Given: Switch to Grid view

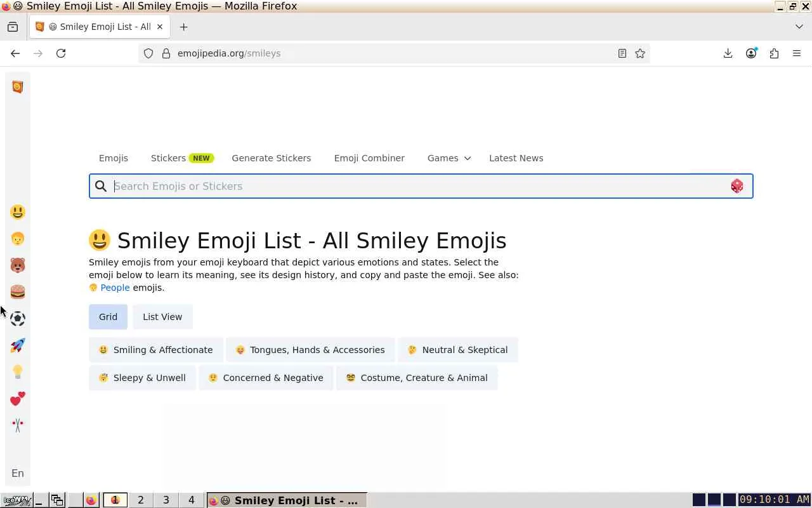Looking at the screenshot, I should [x=108, y=317].
